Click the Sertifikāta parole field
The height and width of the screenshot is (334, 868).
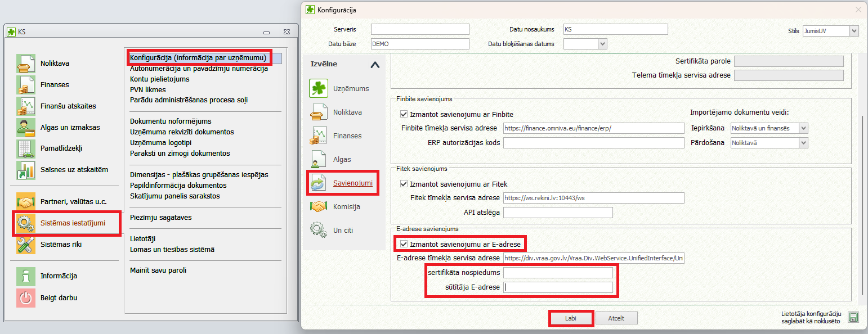pyautogui.click(x=789, y=61)
